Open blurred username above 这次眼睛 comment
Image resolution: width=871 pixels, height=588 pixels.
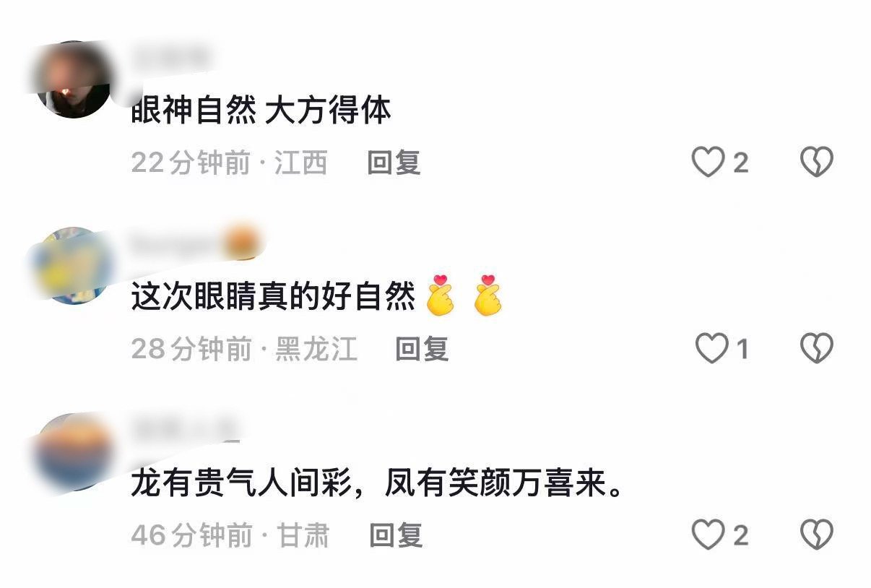click(x=194, y=243)
